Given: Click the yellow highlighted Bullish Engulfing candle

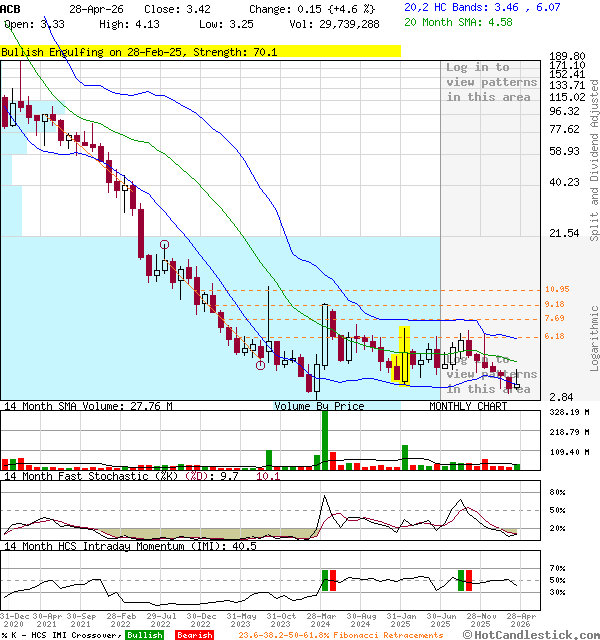Looking at the screenshot, I should click(x=405, y=356).
